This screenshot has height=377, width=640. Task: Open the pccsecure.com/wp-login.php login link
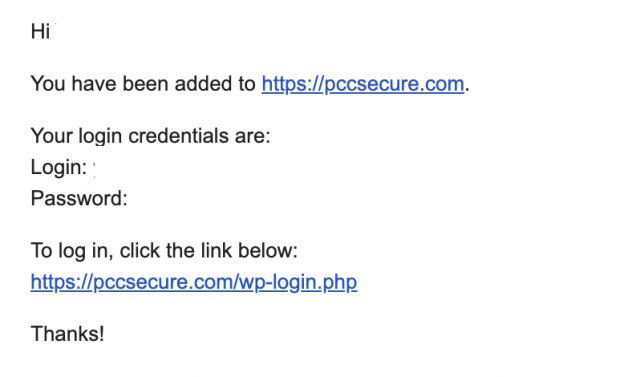click(x=194, y=282)
